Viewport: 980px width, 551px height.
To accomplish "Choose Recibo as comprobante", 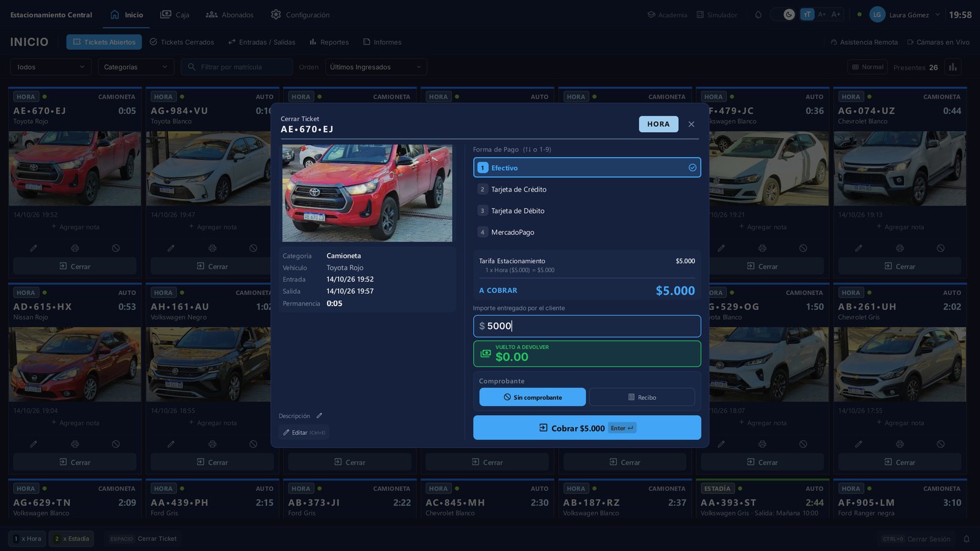I will pos(642,397).
